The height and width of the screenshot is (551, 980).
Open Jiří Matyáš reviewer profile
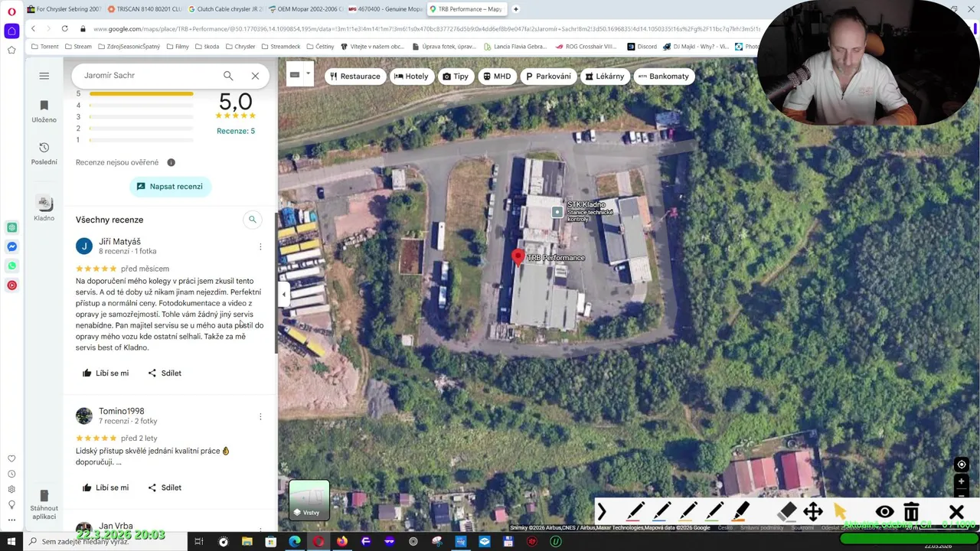tap(119, 242)
